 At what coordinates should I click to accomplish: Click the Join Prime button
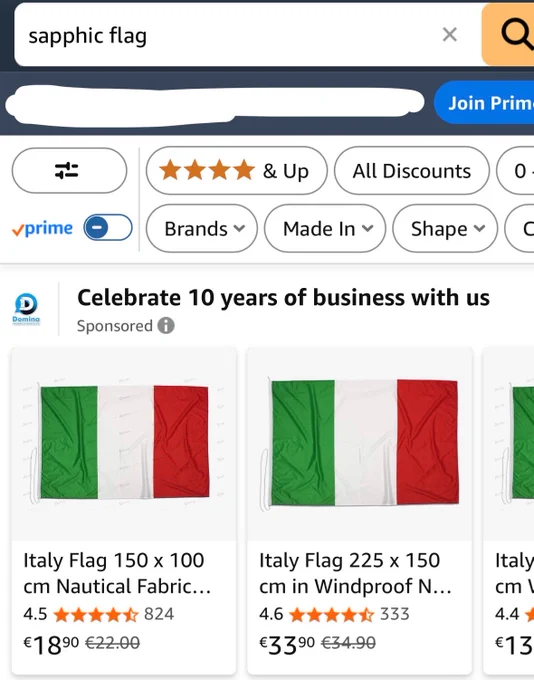pos(484,102)
